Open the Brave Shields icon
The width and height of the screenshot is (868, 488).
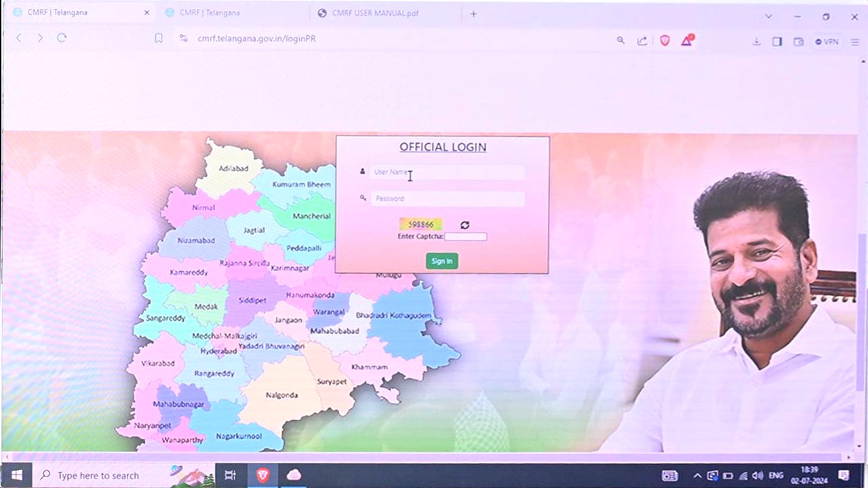coord(665,41)
